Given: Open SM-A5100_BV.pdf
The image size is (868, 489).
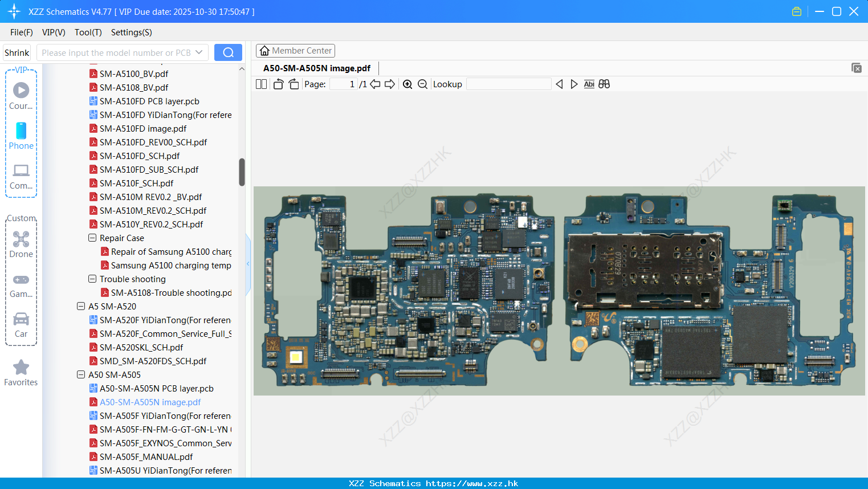Looking at the screenshot, I should (134, 74).
